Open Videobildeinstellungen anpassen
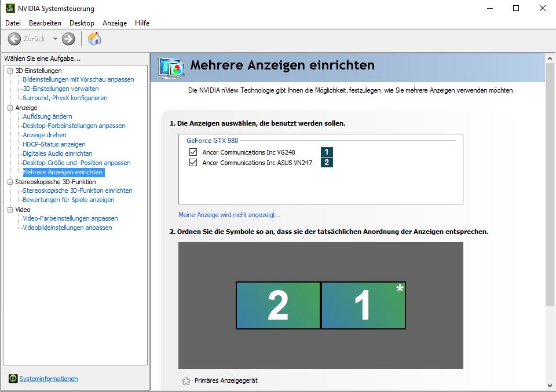The width and height of the screenshot is (556, 392). tap(67, 228)
